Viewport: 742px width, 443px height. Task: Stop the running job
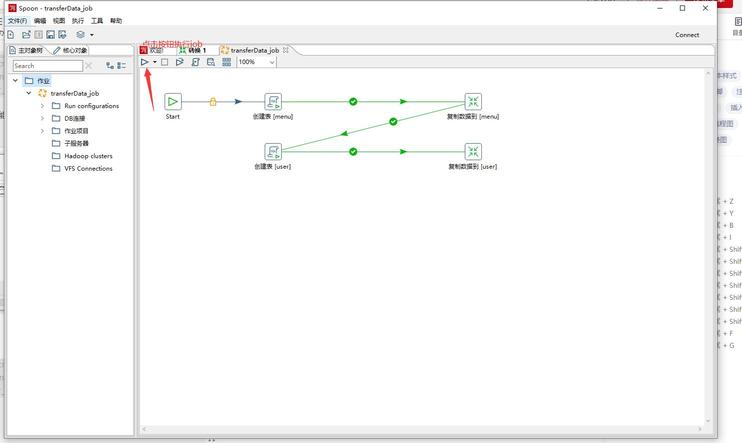(165, 62)
